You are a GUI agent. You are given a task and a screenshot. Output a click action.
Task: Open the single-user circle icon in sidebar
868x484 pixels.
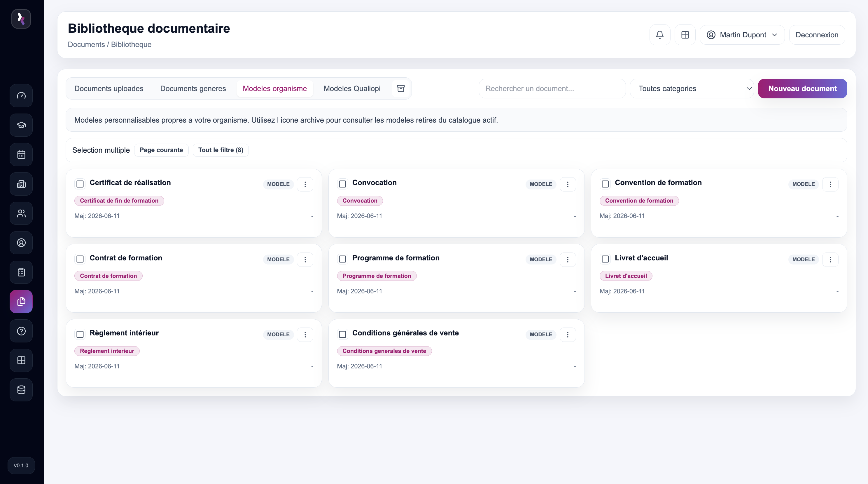click(x=21, y=243)
